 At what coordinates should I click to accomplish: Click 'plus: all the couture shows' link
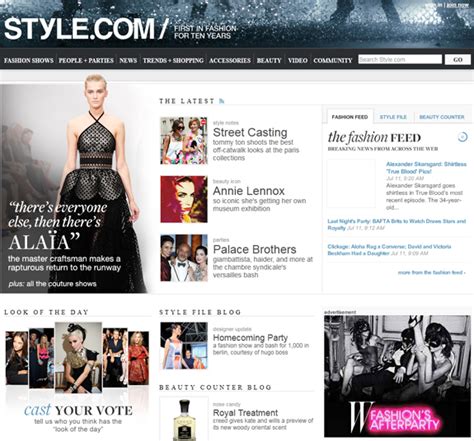tap(52, 284)
